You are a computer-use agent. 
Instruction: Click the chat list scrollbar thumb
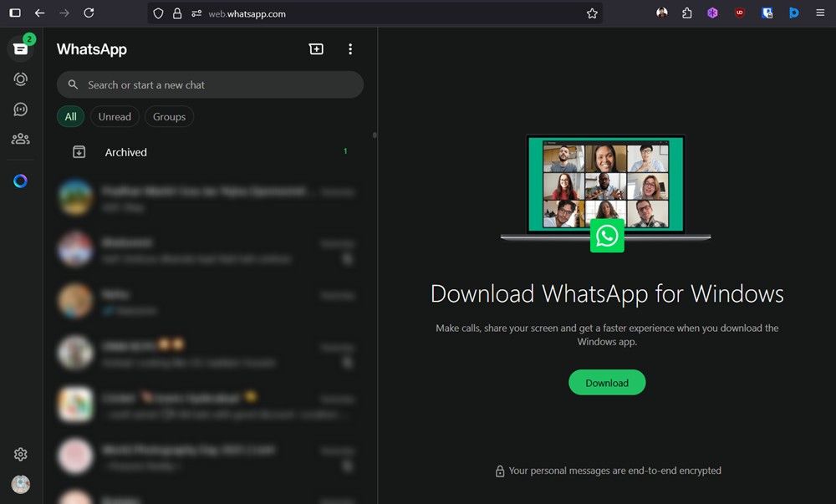pos(375,135)
